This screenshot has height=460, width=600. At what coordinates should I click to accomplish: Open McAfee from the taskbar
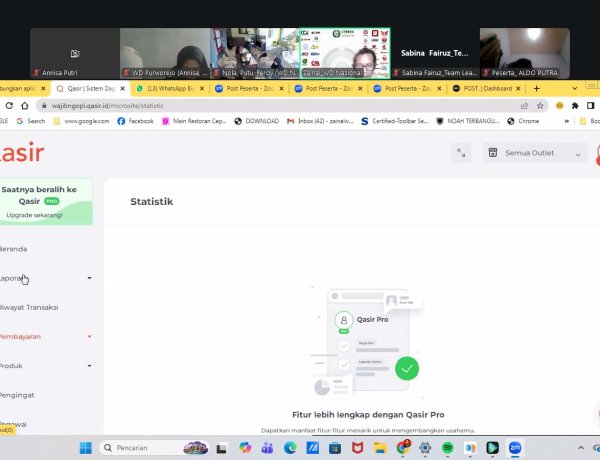357,448
